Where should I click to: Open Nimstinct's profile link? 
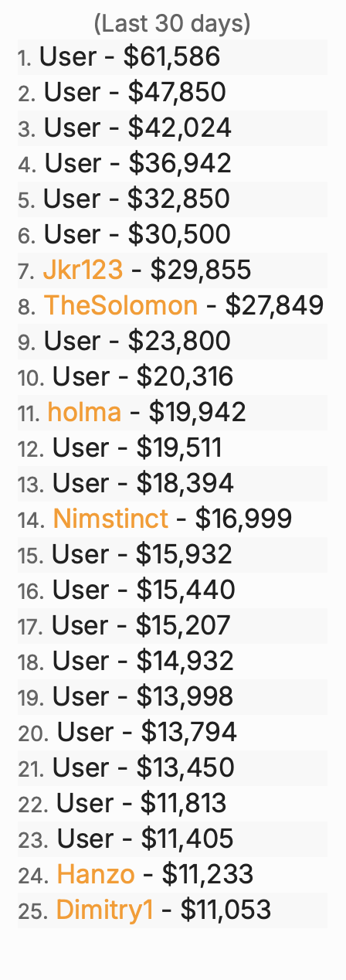pos(110,519)
